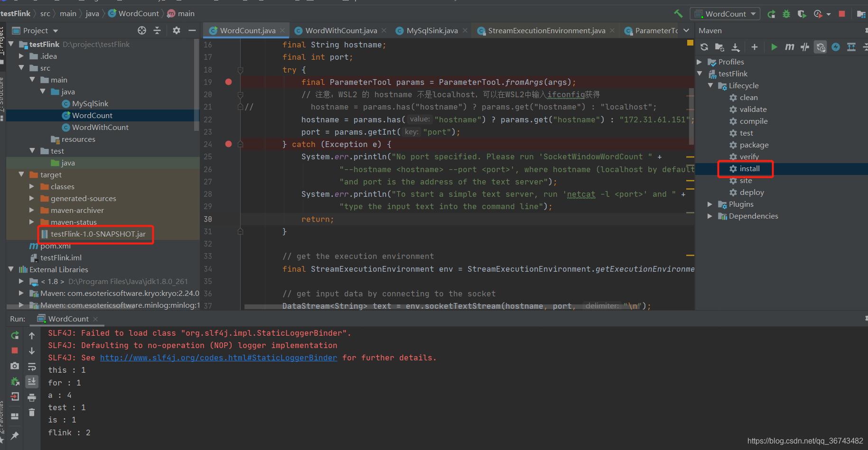This screenshot has width=868, height=450.
Task: Dump threads with camera icon
Action: click(x=15, y=366)
